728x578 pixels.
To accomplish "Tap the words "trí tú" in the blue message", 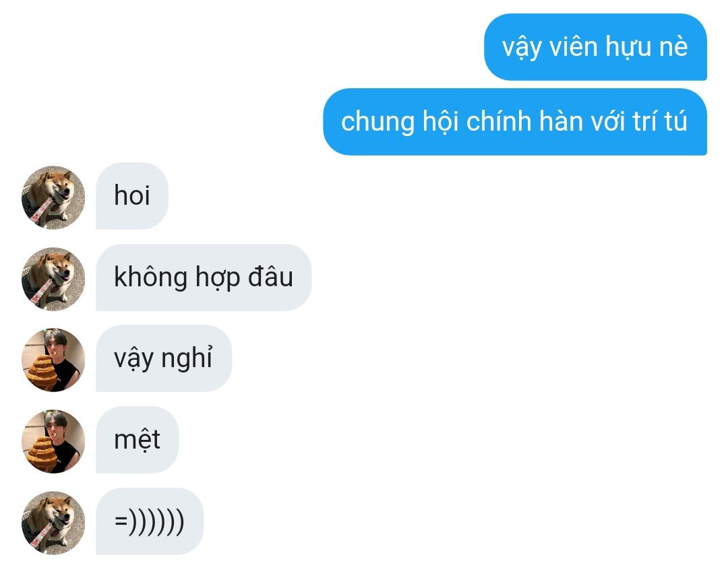I will (x=660, y=121).
